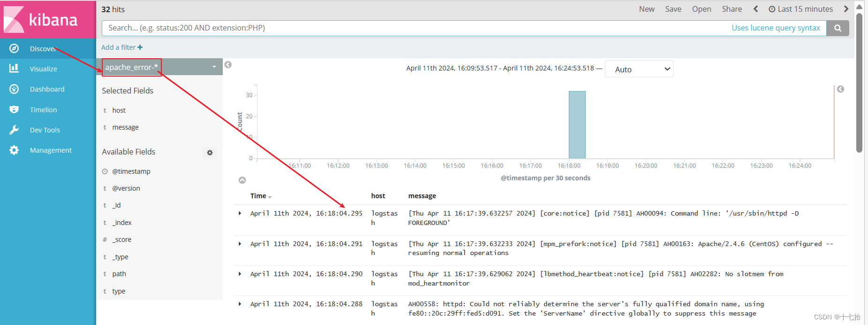
Task: Click the AH00558 httpd ServerName message
Action: pyautogui.click(x=586, y=309)
